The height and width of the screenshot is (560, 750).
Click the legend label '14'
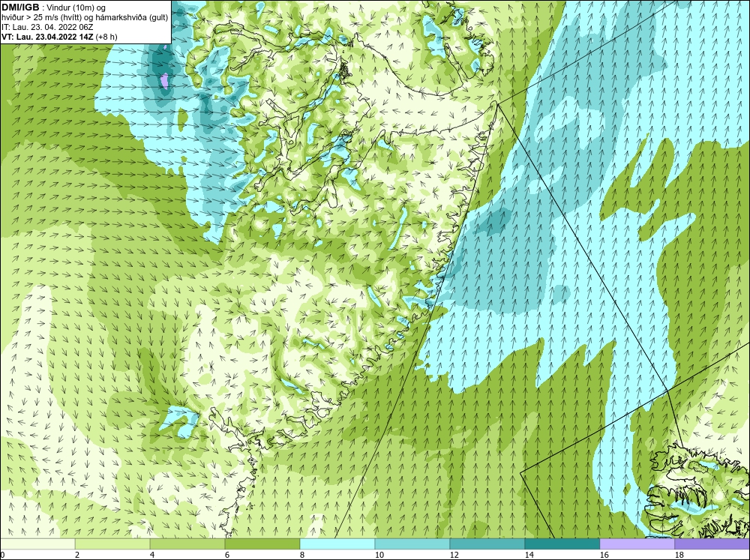[529, 555]
